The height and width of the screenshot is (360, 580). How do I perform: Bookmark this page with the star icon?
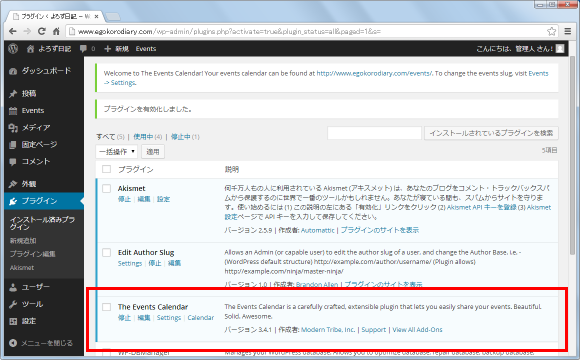click(x=552, y=31)
